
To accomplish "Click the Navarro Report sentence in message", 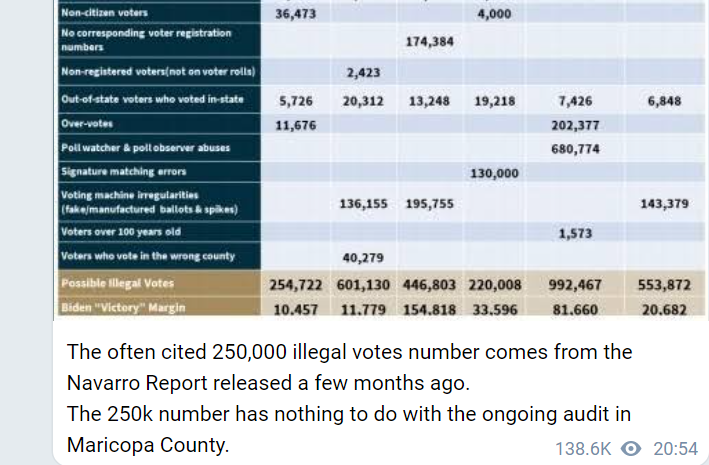I will coord(349,367).
